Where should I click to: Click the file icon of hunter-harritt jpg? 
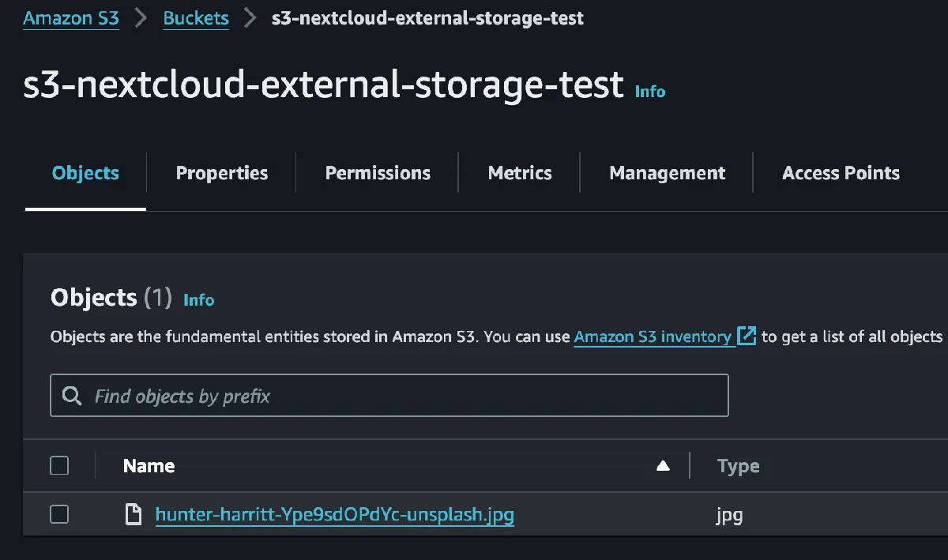tap(134, 516)
